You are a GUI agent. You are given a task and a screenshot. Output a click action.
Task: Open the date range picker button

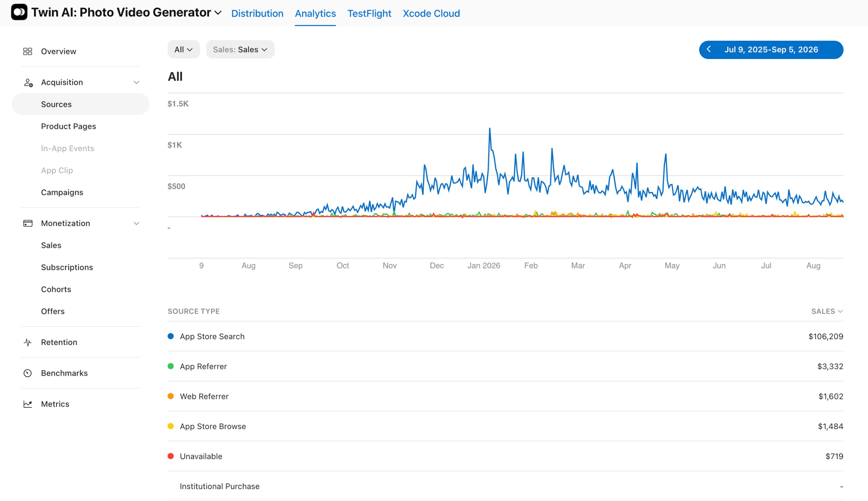coord(771,50)
